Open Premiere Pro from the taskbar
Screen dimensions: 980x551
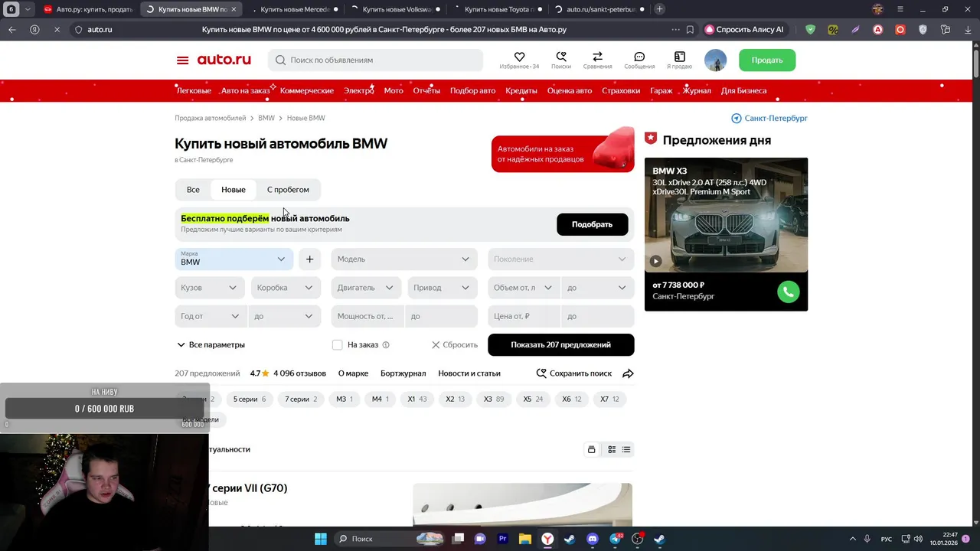[x=503, y=539]
